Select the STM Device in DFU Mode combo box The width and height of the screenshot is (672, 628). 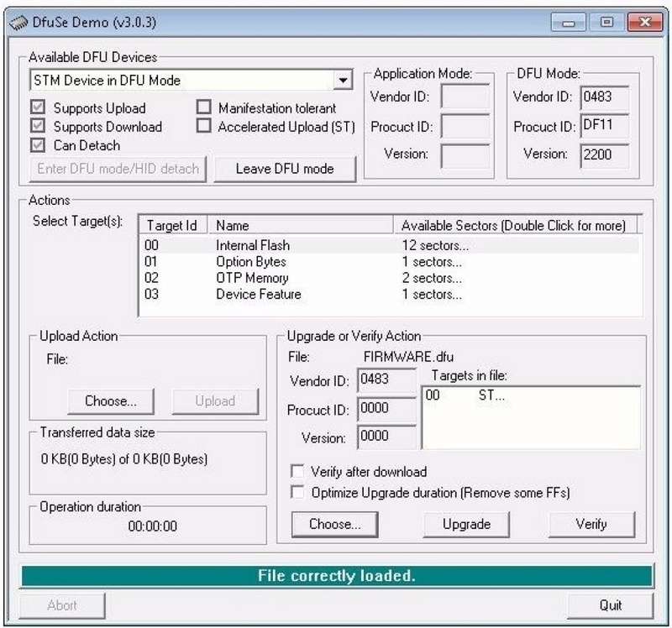192,80
